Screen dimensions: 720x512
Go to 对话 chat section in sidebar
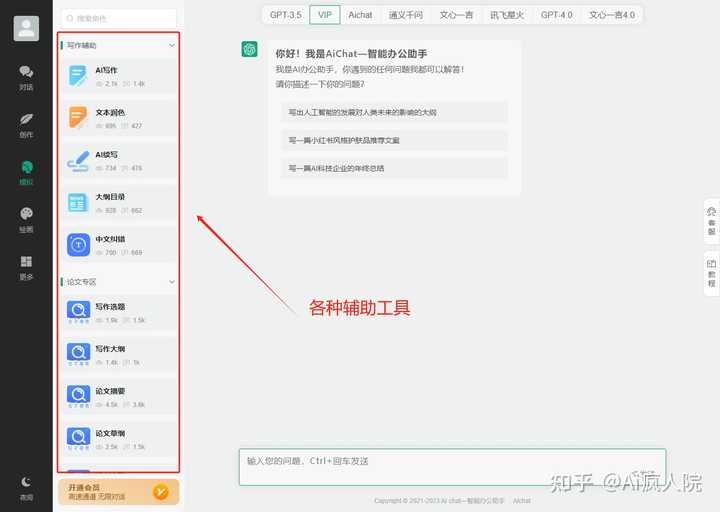pyautogui.click(x=26, y=78)
